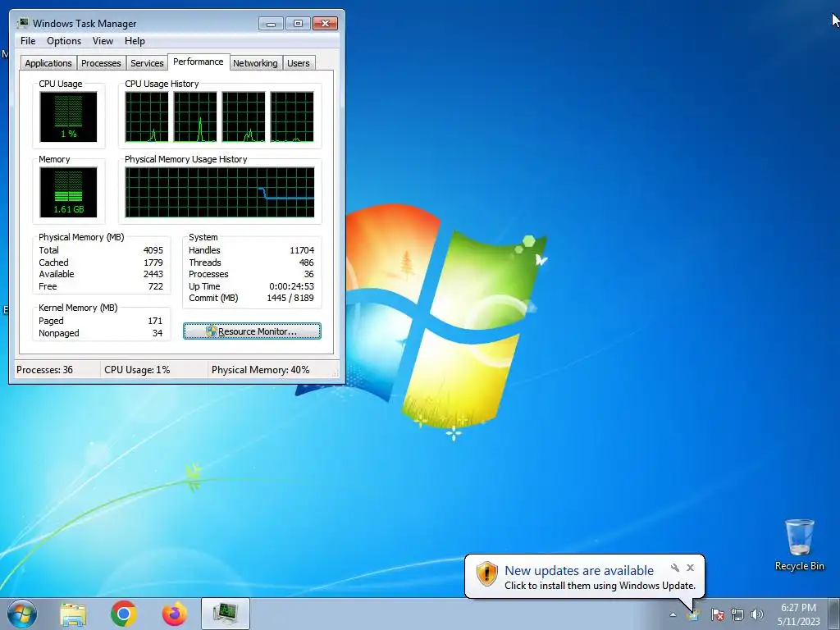Switch to the Processes tab
This screenshot has height=630, width=840.
[101, 63]
